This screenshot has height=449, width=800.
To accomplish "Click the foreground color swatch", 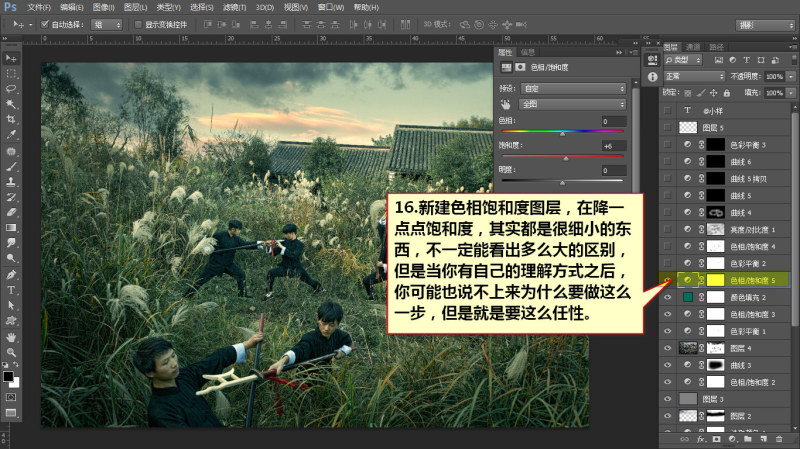I will click(x=8, y=377).
